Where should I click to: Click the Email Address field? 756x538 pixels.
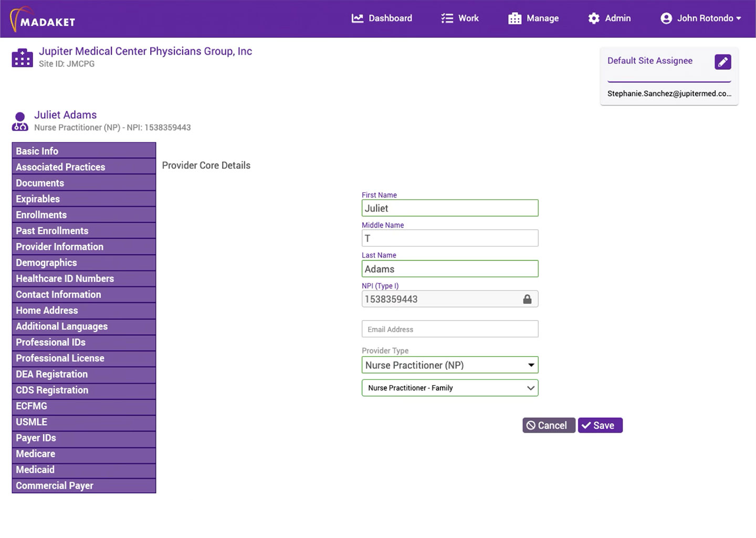[x=450, y=329]
